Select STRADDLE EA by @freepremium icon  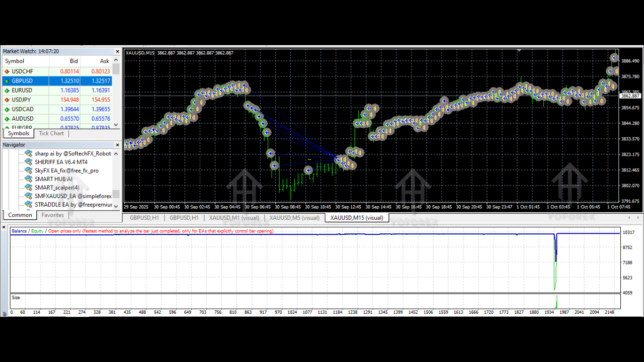coord(28,205)
